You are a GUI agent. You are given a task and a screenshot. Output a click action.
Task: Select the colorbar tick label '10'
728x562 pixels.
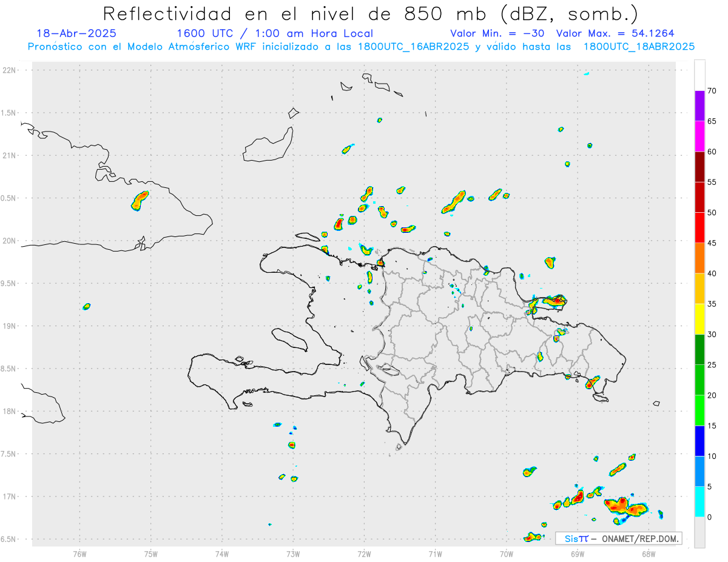712,457
